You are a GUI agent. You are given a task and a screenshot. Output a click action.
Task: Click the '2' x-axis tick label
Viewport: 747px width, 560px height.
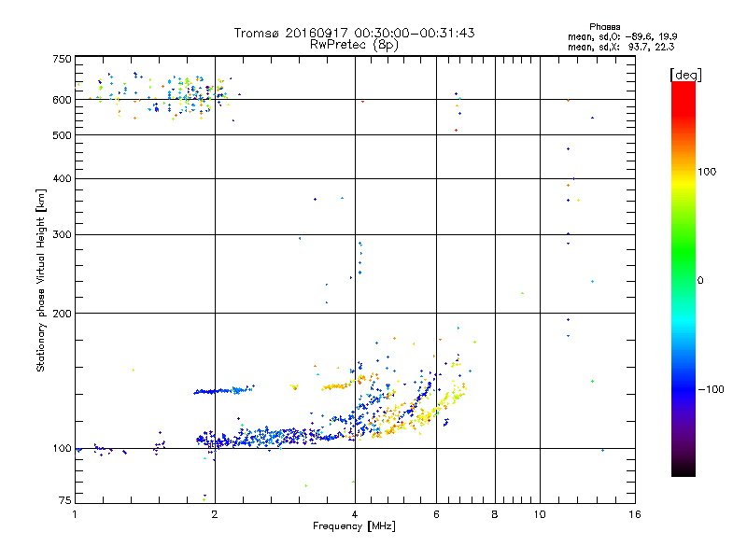pos(215,514)
